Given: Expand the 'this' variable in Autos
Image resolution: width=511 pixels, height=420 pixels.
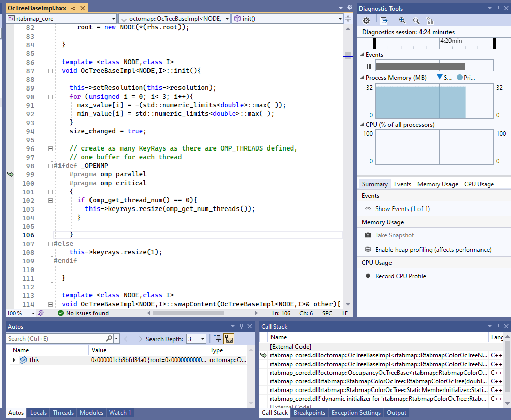Looking at the screenshot, I should coord(13,359).
